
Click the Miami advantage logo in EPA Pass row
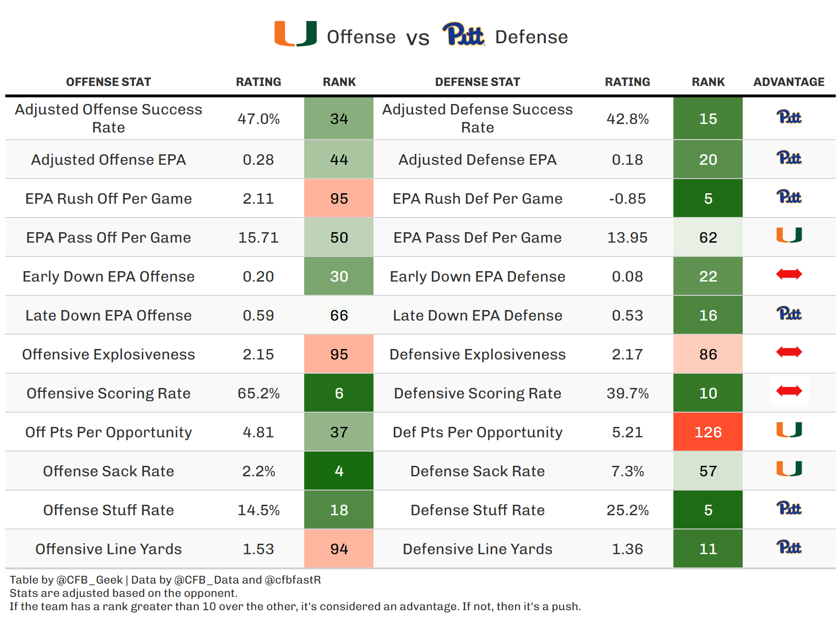point(789,235)
